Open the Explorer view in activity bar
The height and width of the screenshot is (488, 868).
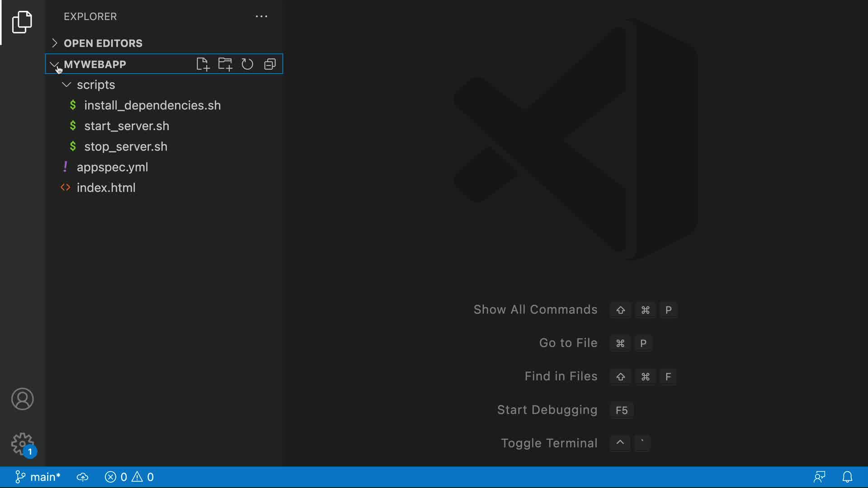tap(22, 22)
